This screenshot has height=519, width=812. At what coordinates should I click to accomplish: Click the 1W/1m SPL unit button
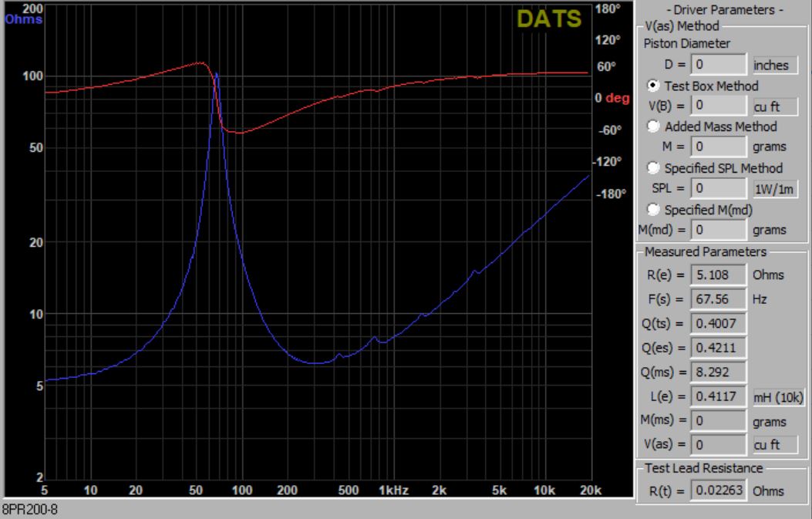coord(775,189)
